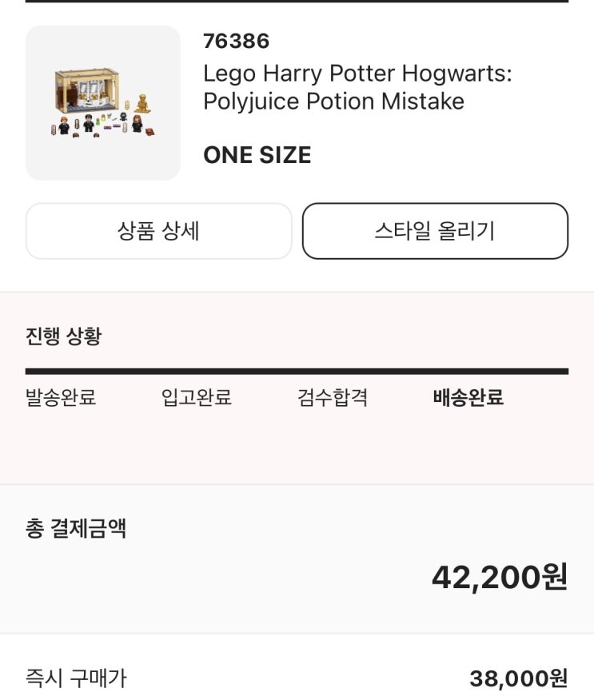Click the ONE SIZE label
The width and height of the screenshot is (594, 700).
257,155
